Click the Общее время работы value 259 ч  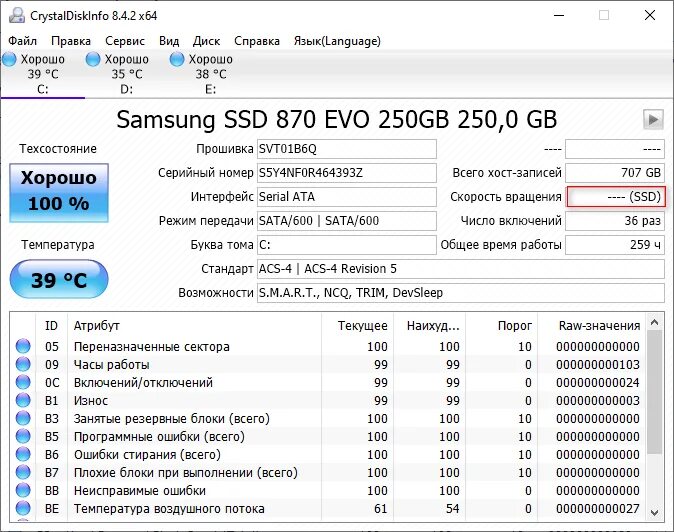click(x=615, y=245)
